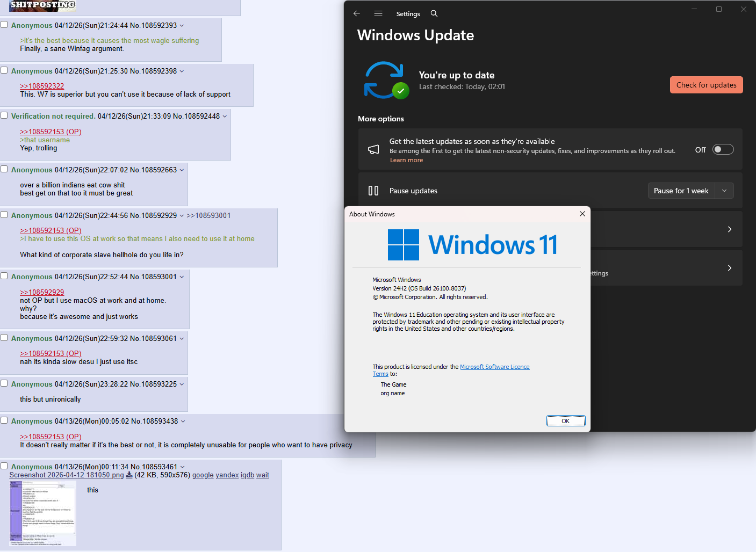Follow the >>108592153 (OP) link in post 108593438
756x552 pixels.
[x=51, y=437]
